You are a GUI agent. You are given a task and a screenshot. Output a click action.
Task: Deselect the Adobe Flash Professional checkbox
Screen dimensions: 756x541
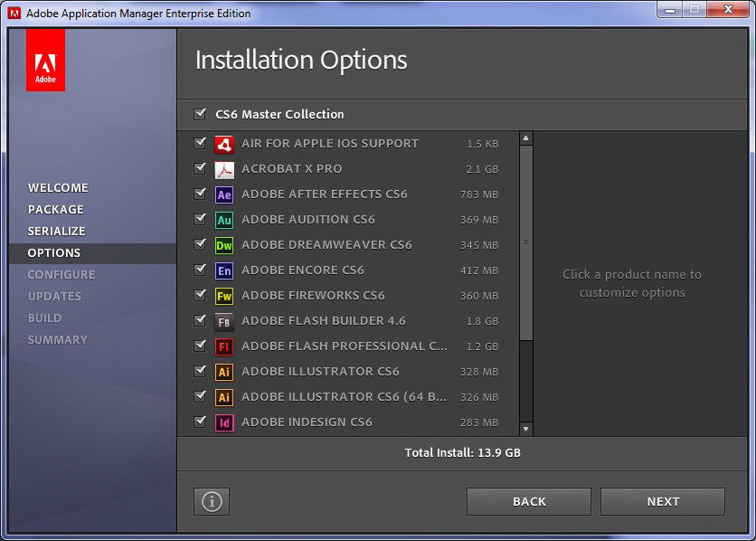coord(200,346)
